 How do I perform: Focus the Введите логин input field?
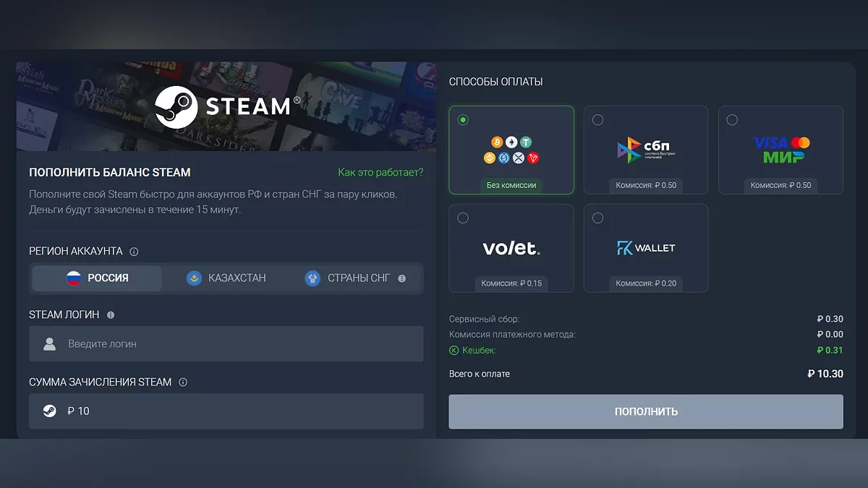tap(226, 344)
